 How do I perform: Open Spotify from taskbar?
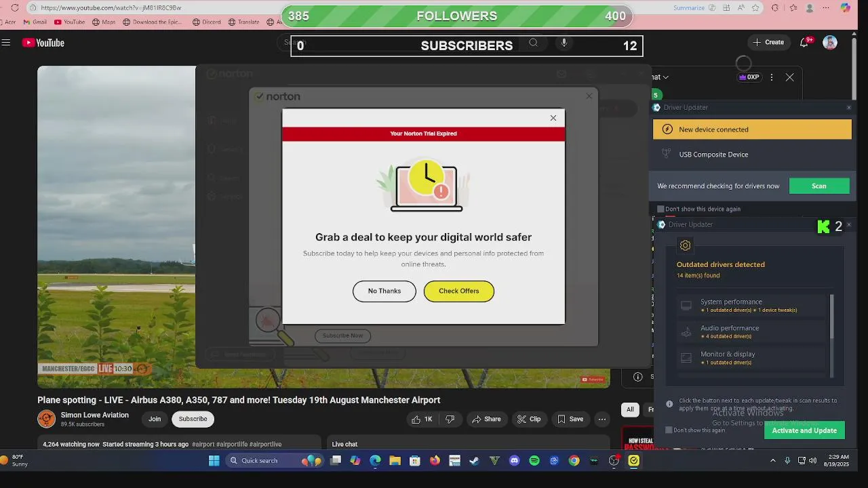pos(534,461)
